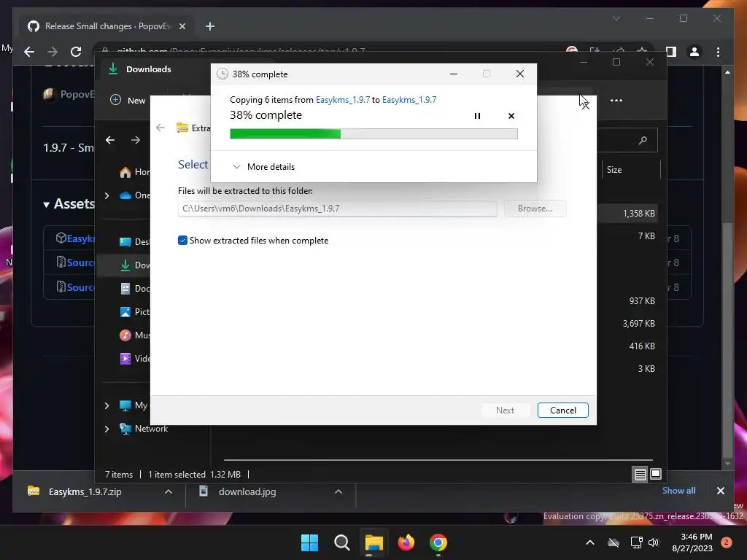
Task: Go forward in File Explorer
Action: [136, 140]
